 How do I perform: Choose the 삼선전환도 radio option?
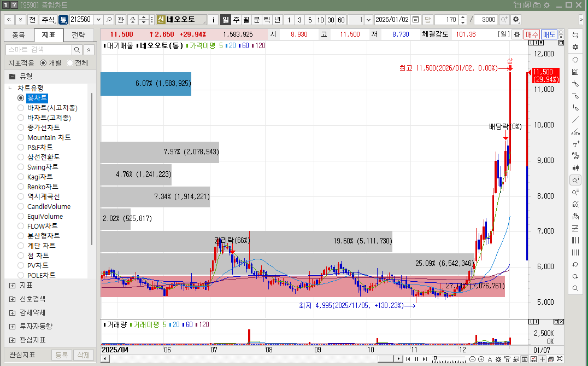tap(21, 157)
